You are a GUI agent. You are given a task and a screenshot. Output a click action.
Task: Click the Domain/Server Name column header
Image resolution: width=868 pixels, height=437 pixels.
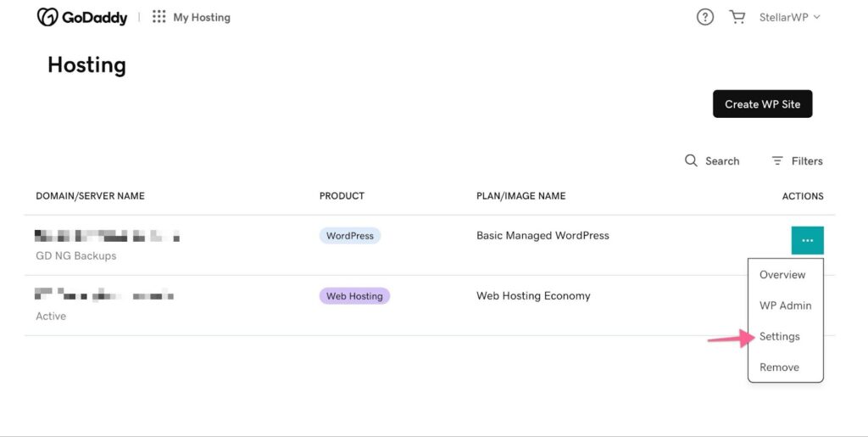coord(90,196)
